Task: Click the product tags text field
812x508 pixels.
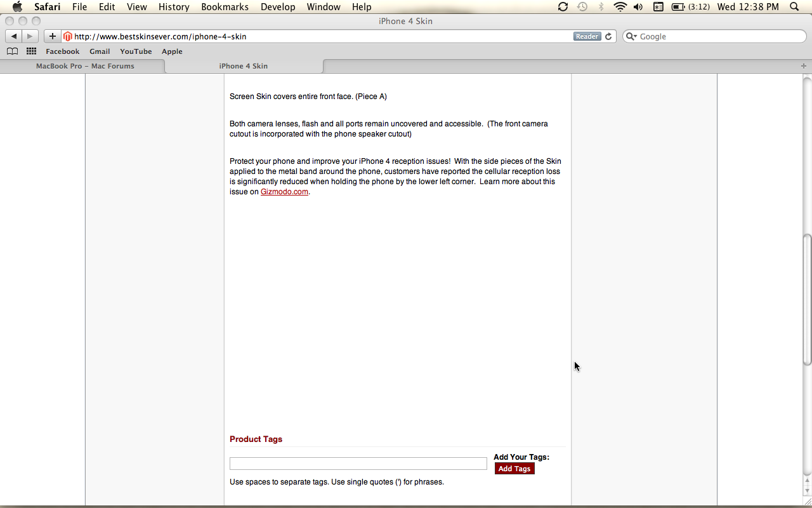Action: click(358, 464)
